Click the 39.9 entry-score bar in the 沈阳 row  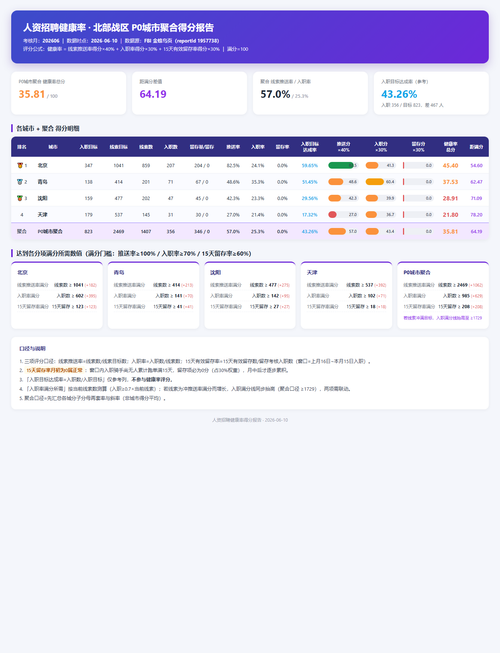(x=372, y=198)
